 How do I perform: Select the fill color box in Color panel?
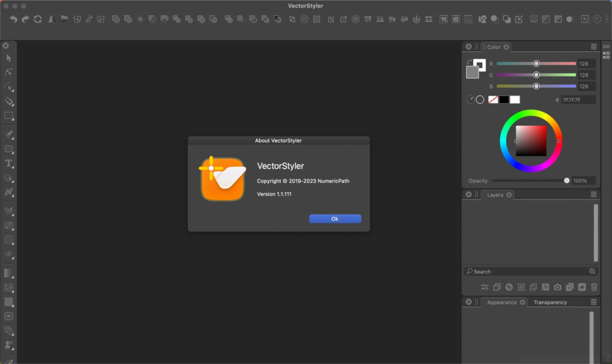pyautogui.click(x=472, y=72)
